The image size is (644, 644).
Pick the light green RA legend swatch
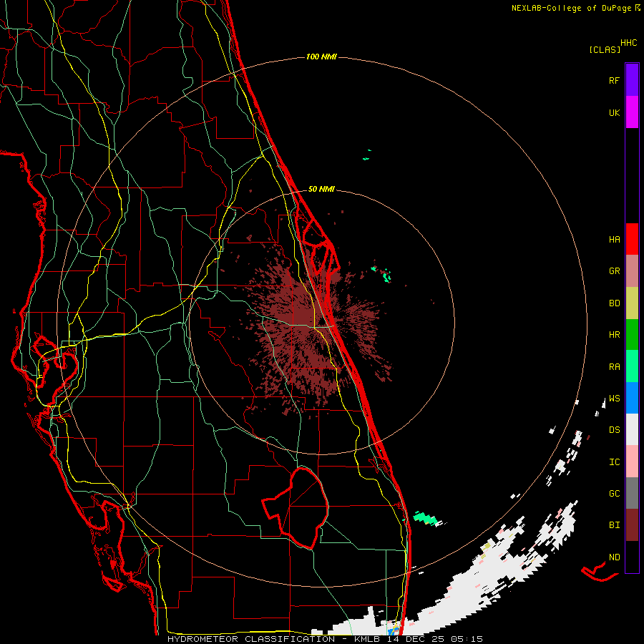pos(632,366)
